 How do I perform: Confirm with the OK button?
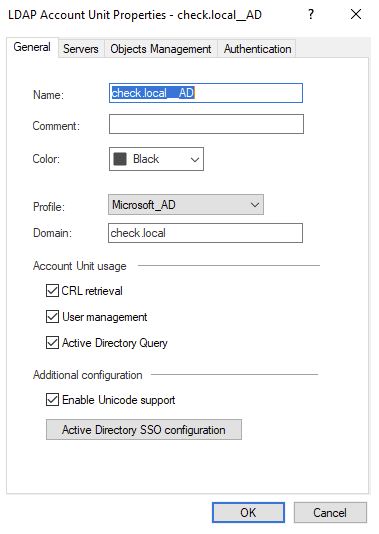point(248,513)
